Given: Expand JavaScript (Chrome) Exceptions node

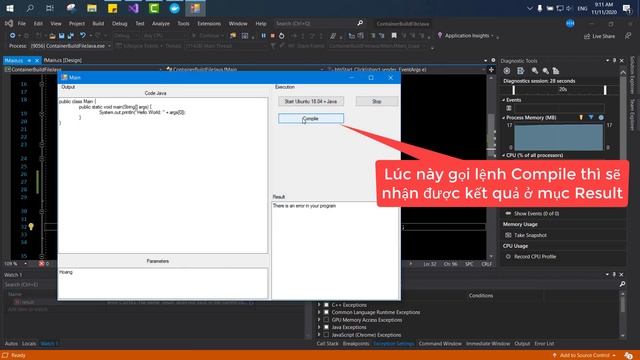Looking at the screenshot, I should tap(319, 335).
